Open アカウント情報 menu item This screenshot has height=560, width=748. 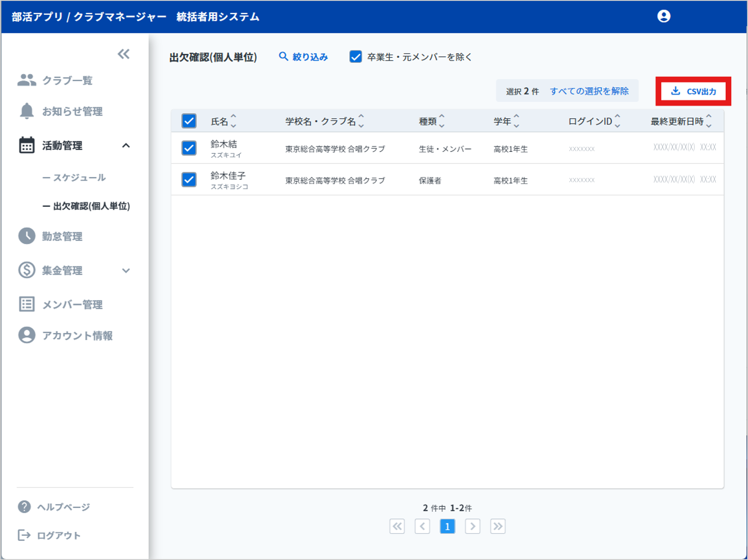[77, 335]
